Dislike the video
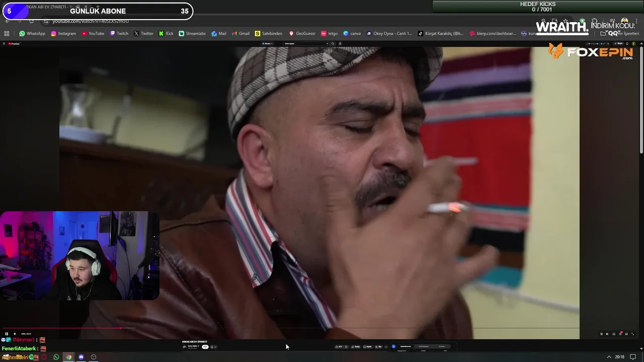Image resolution: width=644 pixels, height=362 pixels. [x=346, y=346]
